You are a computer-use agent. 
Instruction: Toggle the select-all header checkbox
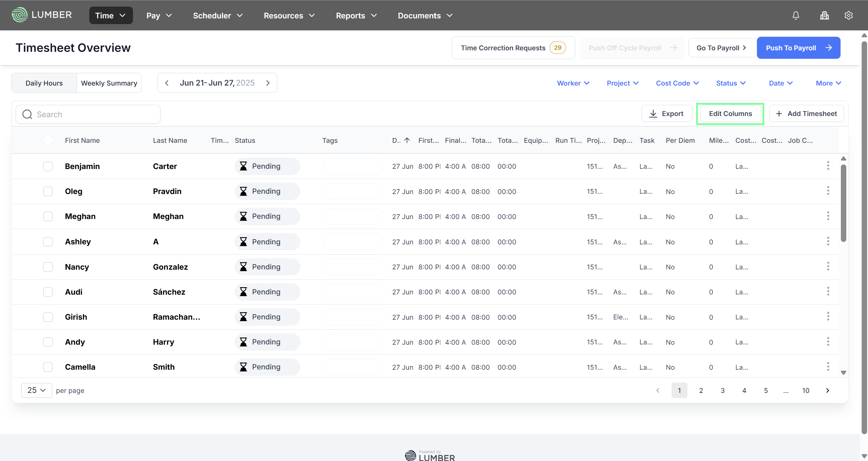(48, 140)
